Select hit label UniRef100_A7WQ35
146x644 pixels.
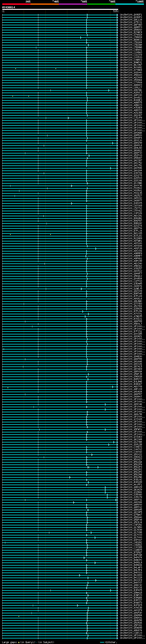(x=131, y=316)
